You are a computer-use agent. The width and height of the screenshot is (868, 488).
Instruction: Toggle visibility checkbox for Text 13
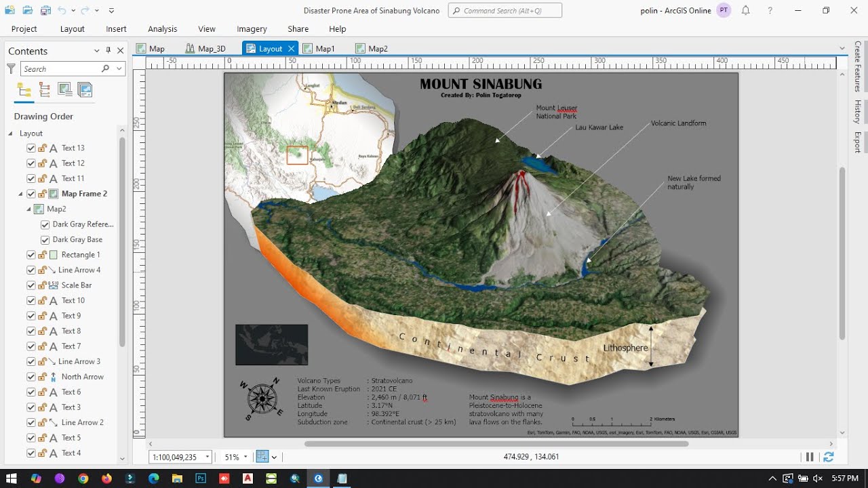click(31, 148)
